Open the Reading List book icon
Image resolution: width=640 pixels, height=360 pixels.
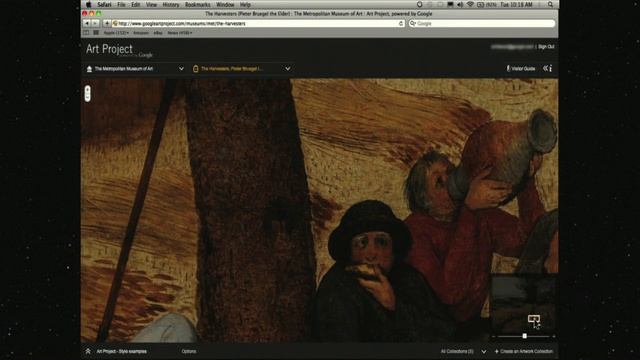pyautogui.click(x=87, y=33)
